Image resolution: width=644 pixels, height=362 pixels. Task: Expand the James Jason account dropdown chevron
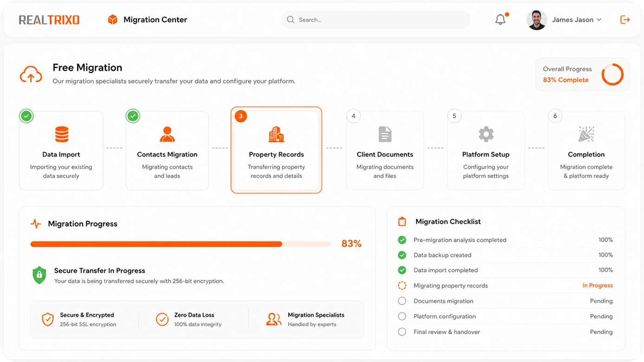pos(599,20)
